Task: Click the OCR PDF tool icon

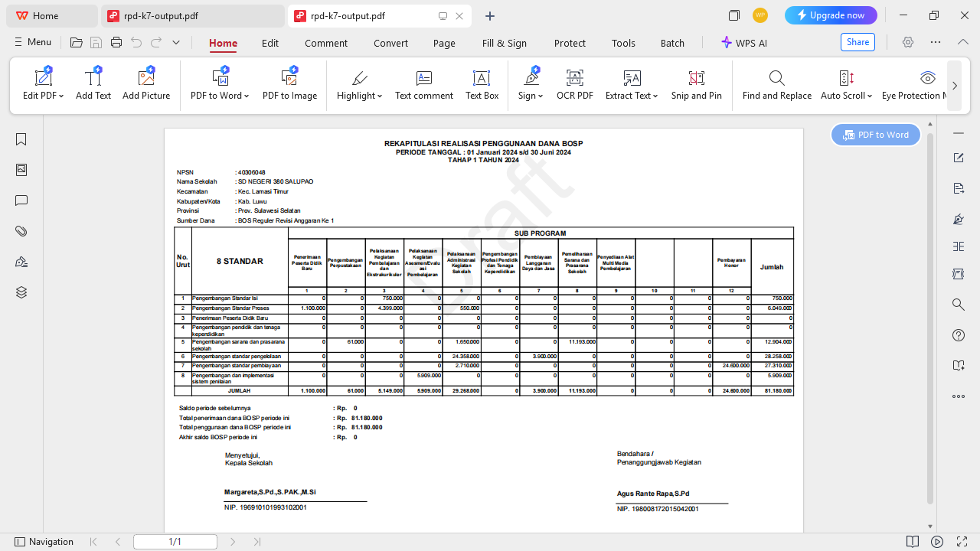Action: click(574, 78)
